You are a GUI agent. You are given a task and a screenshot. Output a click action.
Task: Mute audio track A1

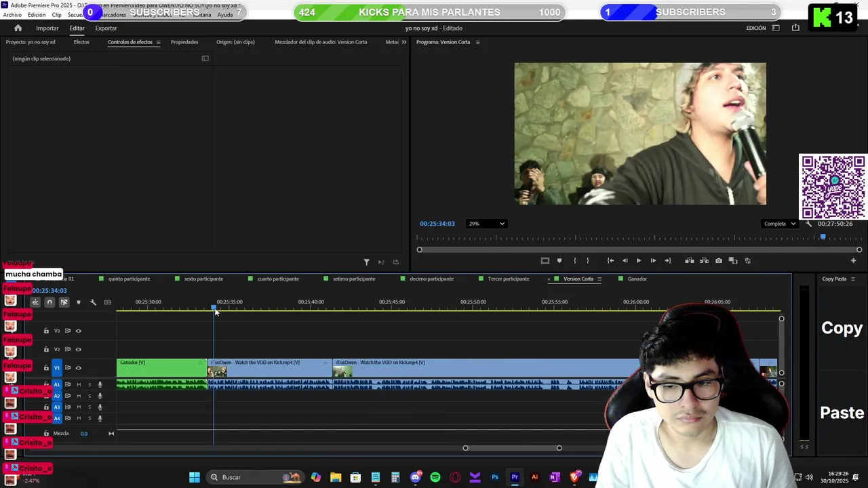[79, 384]
